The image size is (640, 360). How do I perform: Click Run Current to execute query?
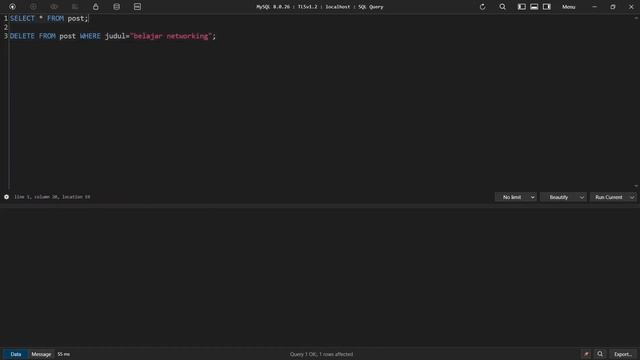[x=609, y=197]
